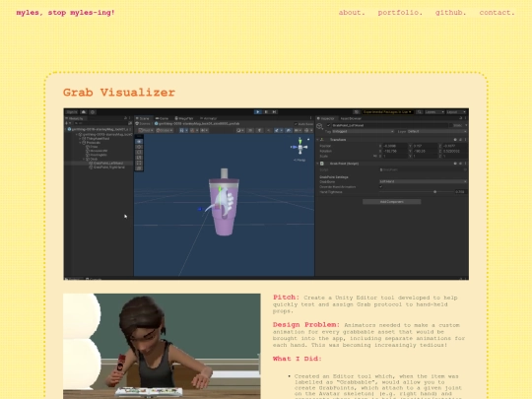Open the Static dropdown arrow

pos(465,125)
